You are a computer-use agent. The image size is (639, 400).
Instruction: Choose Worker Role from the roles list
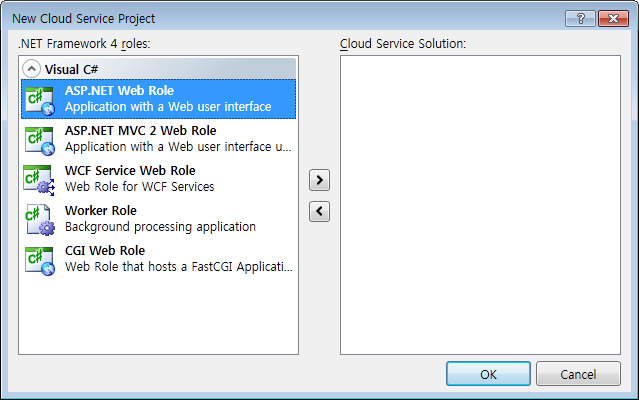tap(159, 219)
